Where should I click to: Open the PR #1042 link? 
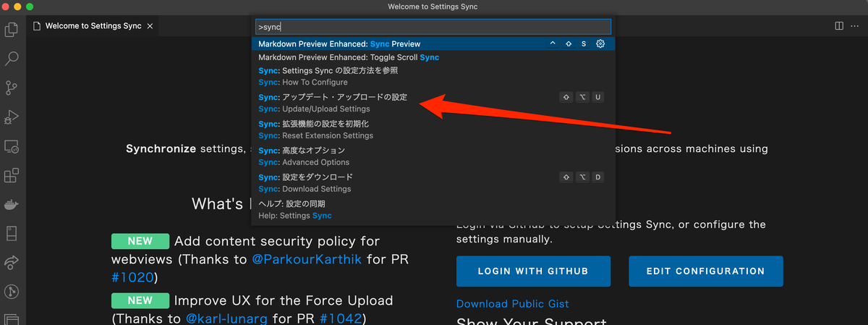[x=342, y=318]
